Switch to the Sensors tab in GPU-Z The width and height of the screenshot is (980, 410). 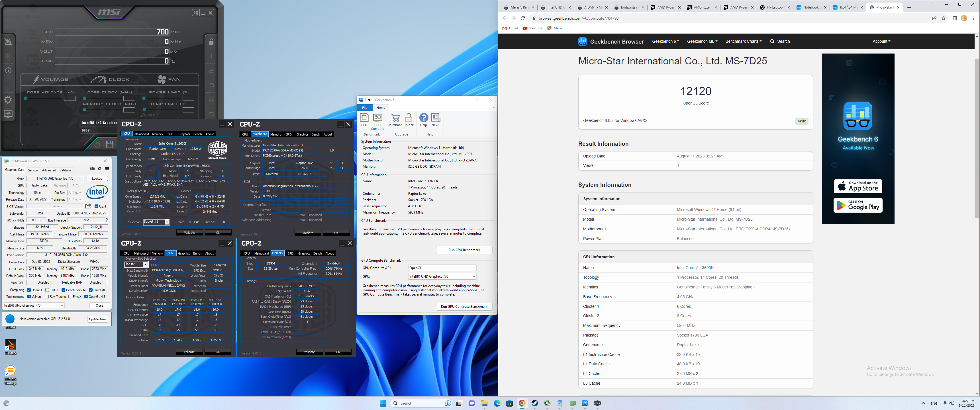click(33, 170)
